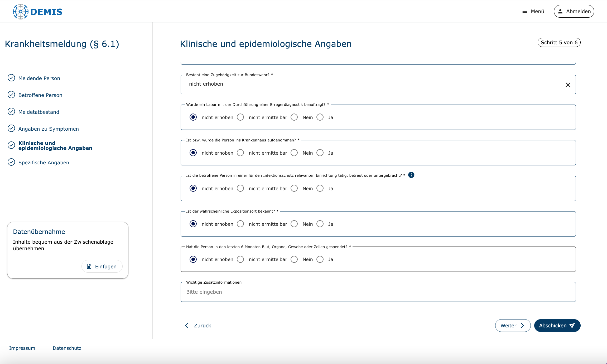This screenshot has height=364, width=607.
Task: Open Angaben zu Symptomen step
Action: (x=49, y=129)
